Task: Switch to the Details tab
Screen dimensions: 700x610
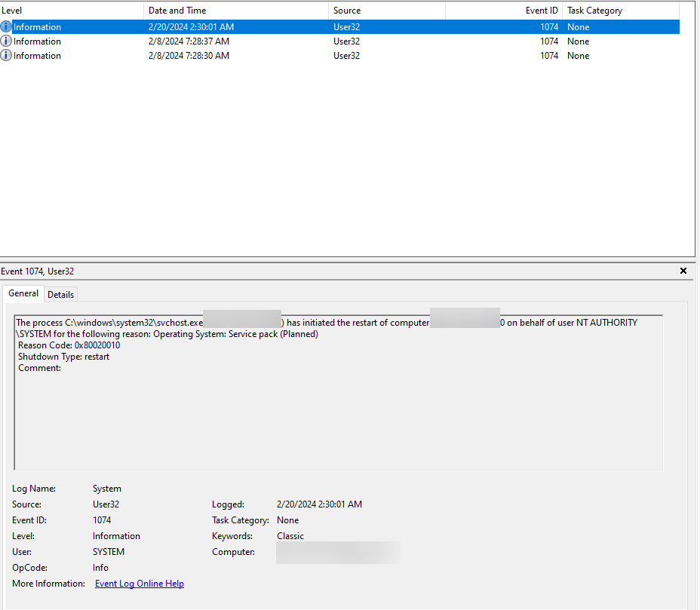Action: click(60, 293)
